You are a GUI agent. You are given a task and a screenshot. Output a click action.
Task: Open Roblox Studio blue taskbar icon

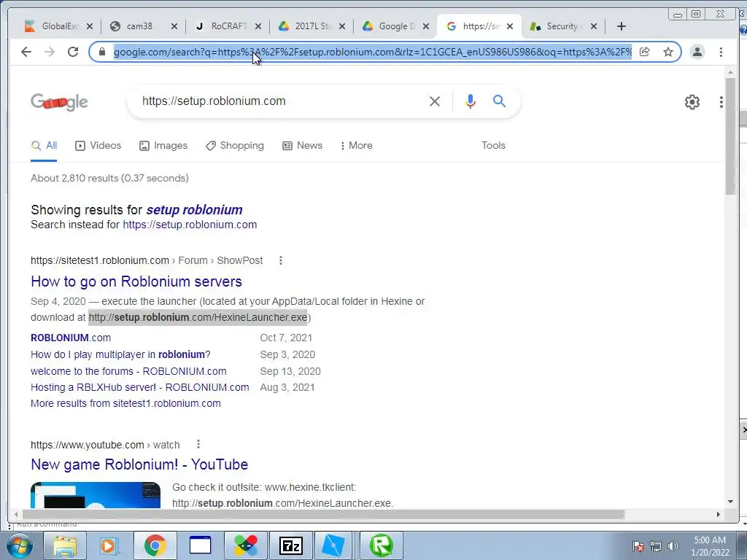point(333,545)
